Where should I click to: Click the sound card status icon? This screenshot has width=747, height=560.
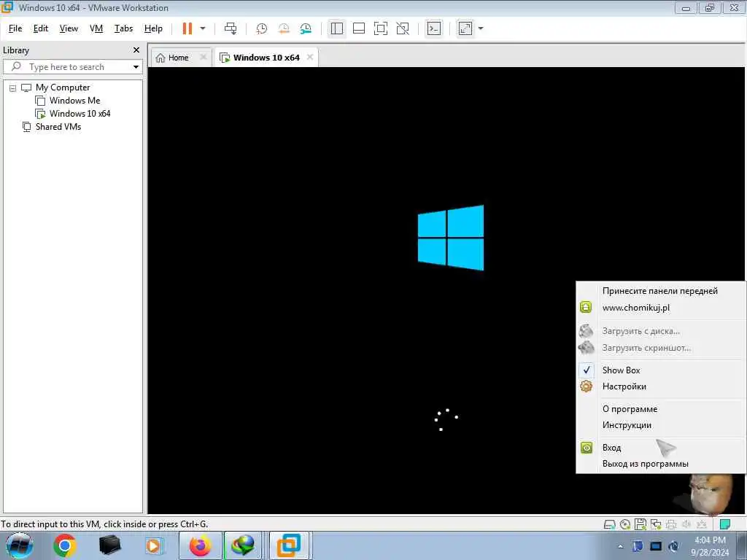(x=686, y=525)
